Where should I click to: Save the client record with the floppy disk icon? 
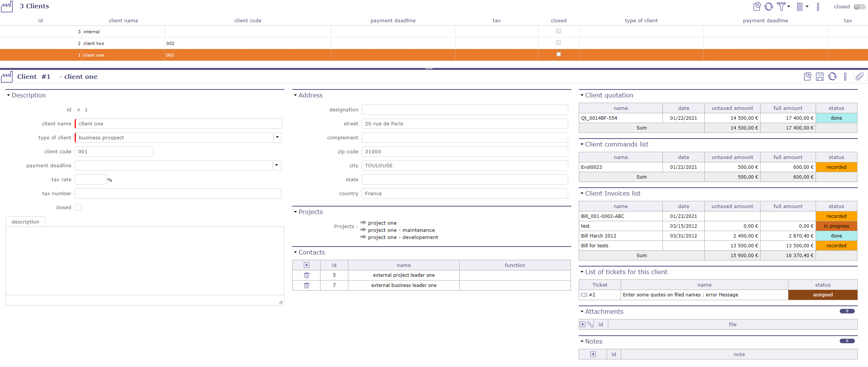pyautogui.click(x=819, y=76)
